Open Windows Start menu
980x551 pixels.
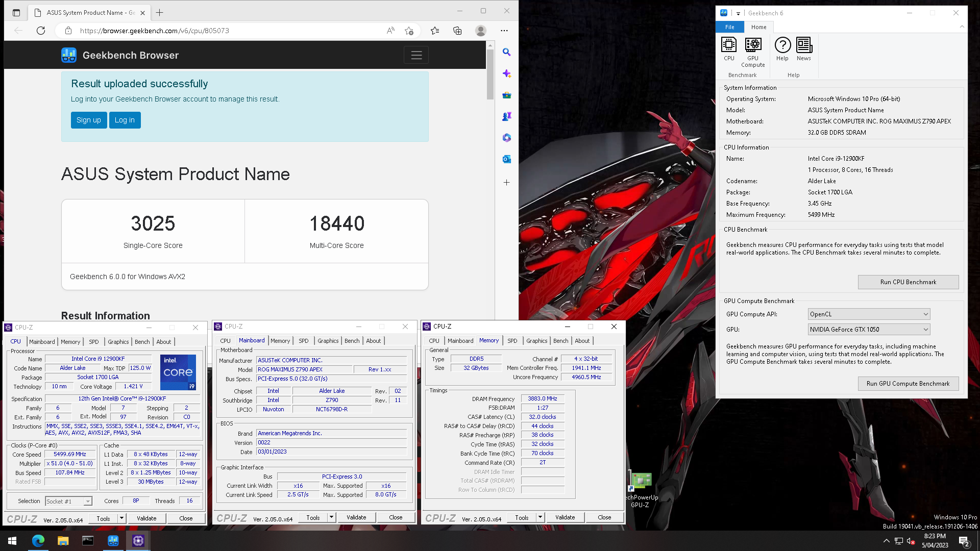[12, 541]
